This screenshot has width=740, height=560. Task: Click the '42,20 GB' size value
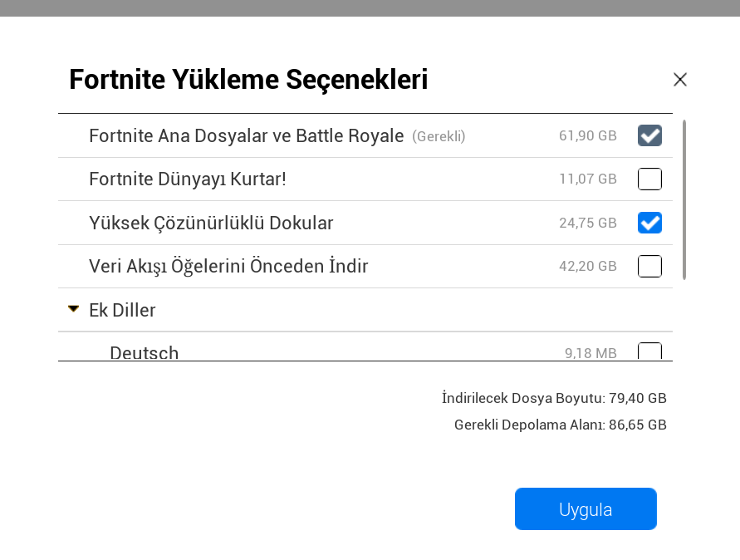[587, 267]
